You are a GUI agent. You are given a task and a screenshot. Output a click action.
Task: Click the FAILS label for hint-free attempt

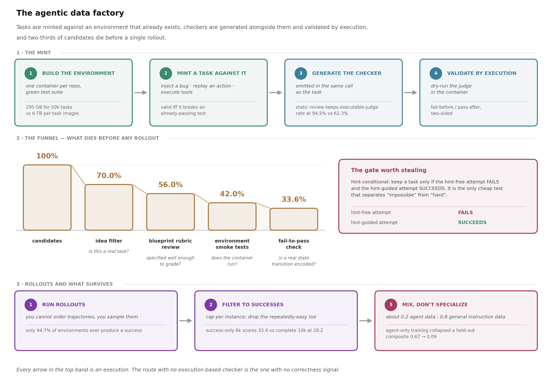465,213
